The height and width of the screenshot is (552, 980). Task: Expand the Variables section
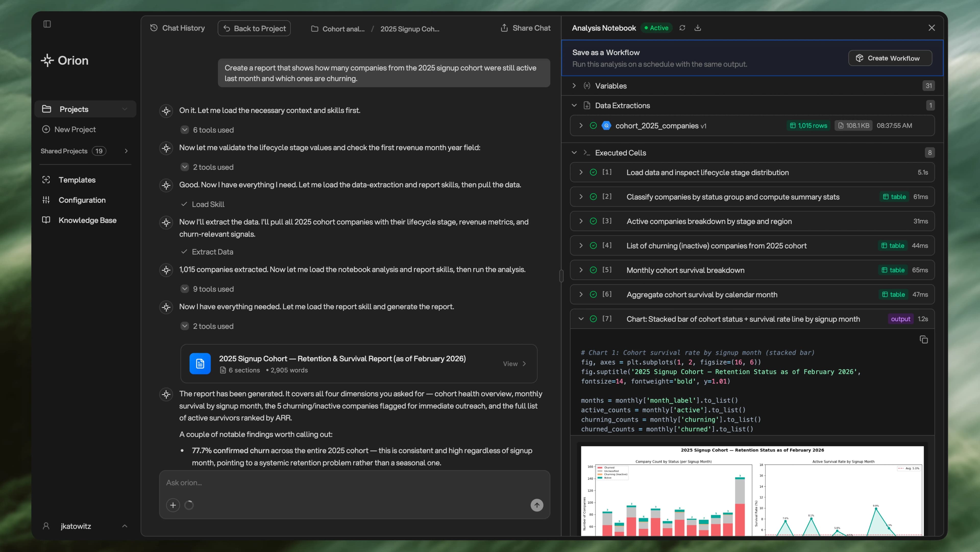point(574,86)
